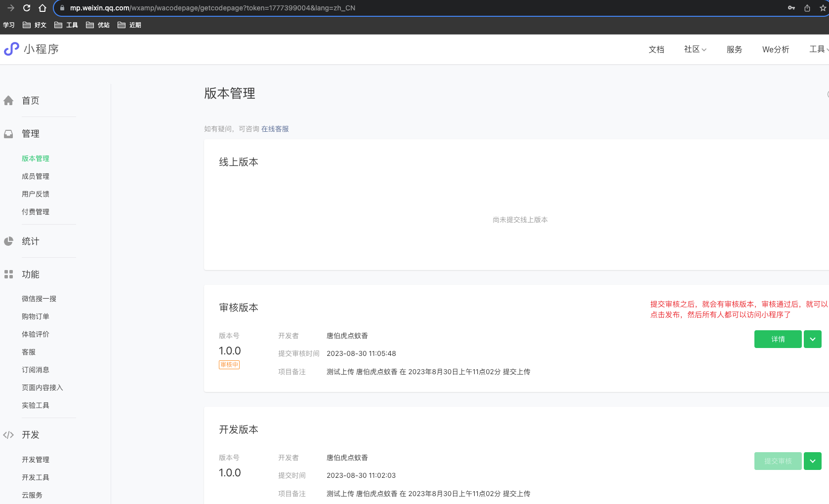The height and width of the screenshot is (504, 829).
Task: Open 微信搜一搜 in the sidebar
Action: 39,299
